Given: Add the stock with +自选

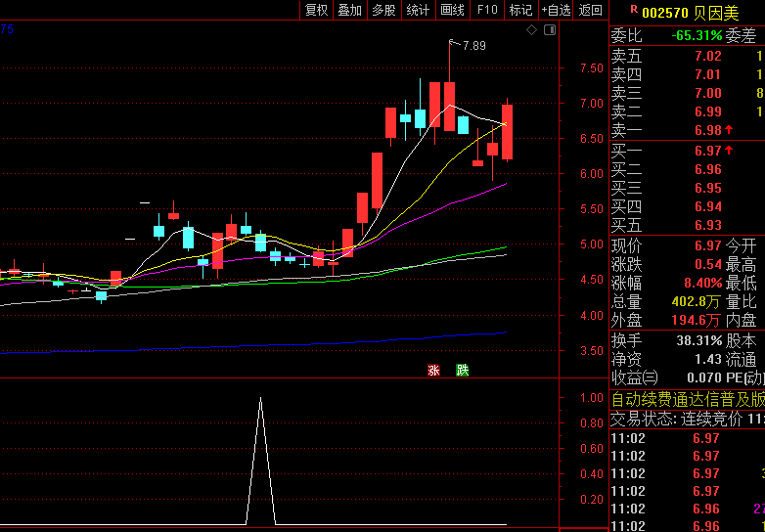Looking at the screenshot, I should [556, 10].
